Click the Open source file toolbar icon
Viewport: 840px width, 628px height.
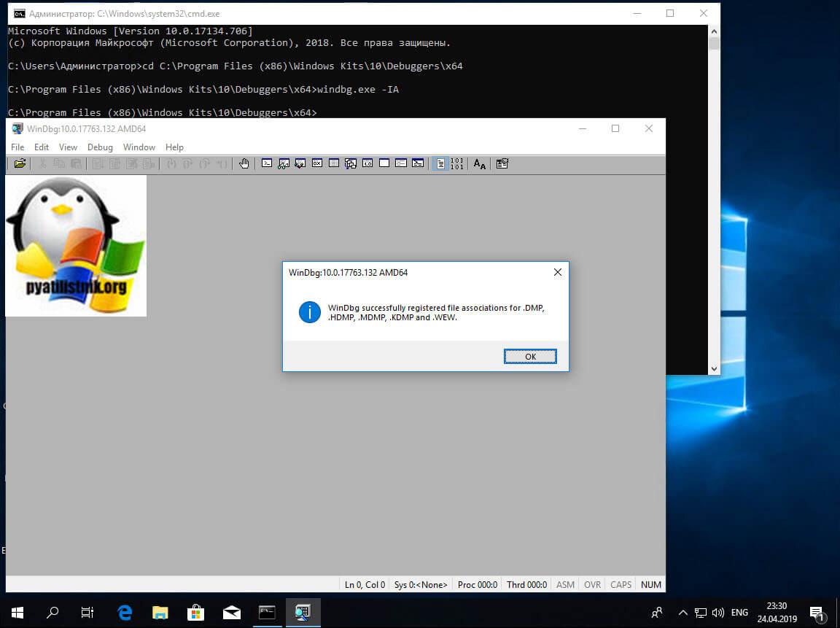pos(20,163)
